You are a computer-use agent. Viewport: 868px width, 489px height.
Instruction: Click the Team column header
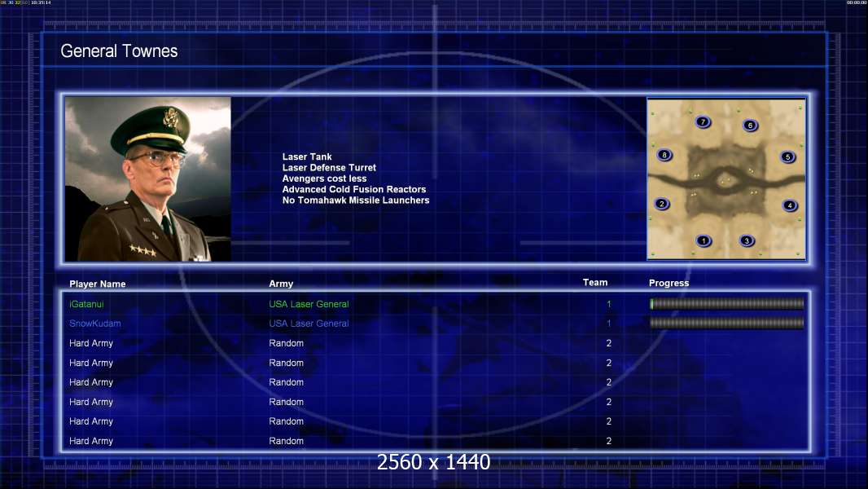tap(595, 283)
